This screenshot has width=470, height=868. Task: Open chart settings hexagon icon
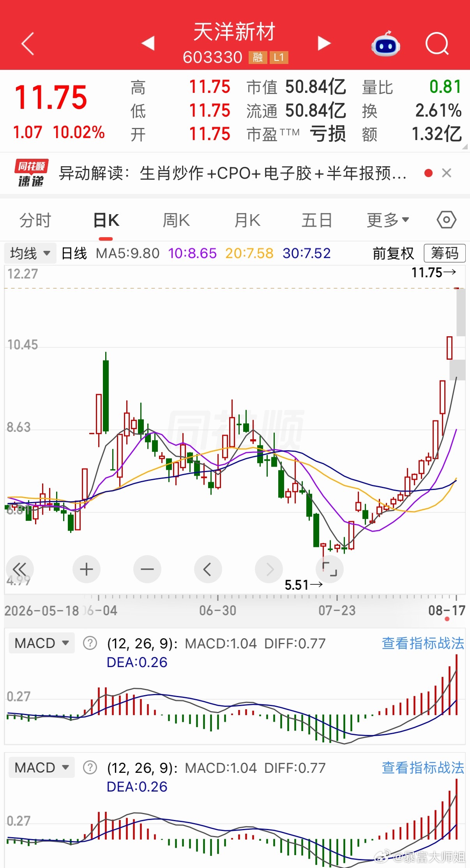[446, 220]
